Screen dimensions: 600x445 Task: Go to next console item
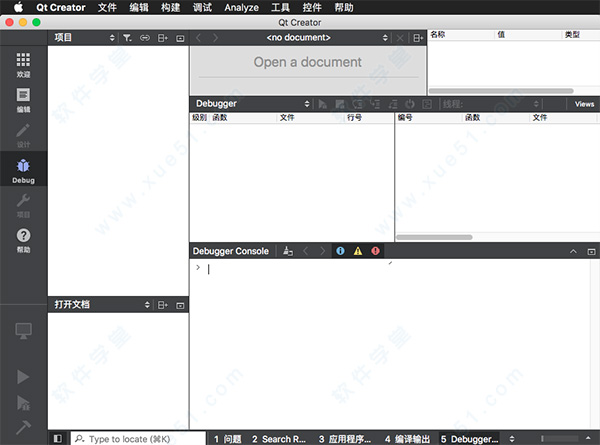(322, 251)
